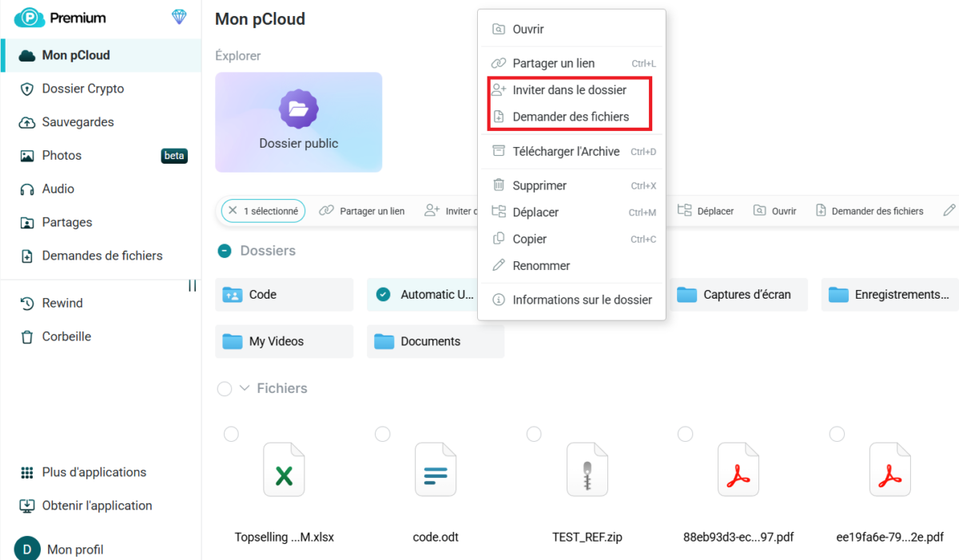959x560 pixels.
Task: Open Partages from the sidebar
Action: [x=66, y=222]
